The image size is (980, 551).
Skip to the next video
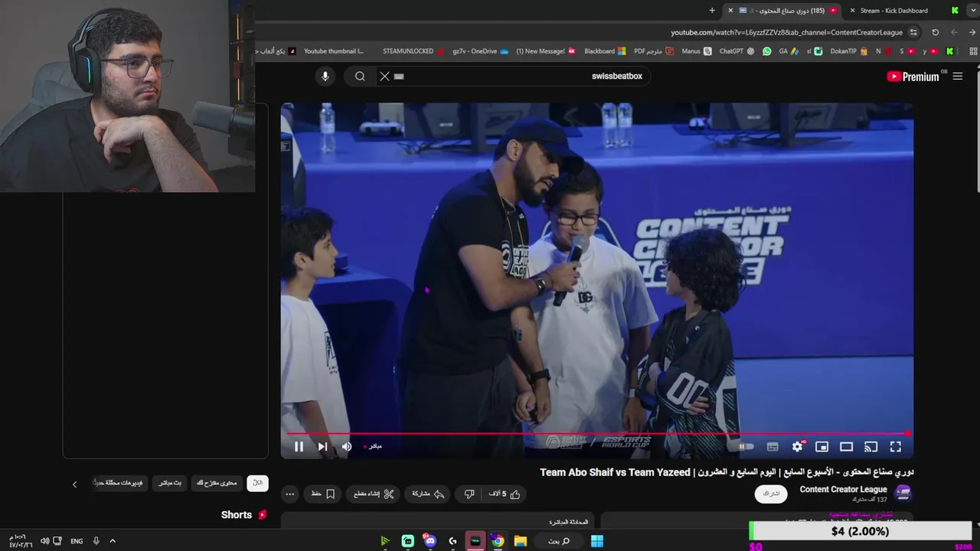coord(322,447)
